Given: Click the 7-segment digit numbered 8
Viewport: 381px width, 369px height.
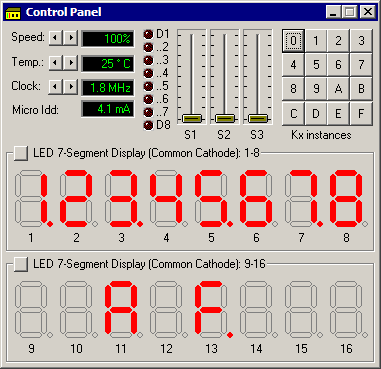Looking at the screenshot, I should [349, 198].
